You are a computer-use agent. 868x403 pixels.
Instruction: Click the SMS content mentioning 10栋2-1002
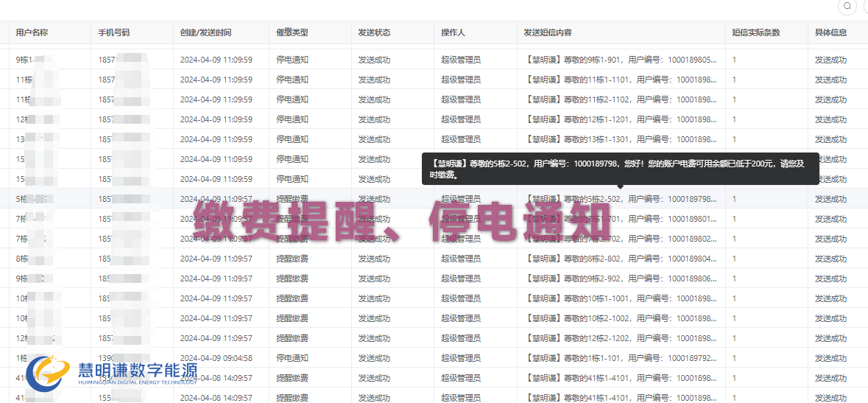[x=621, y=318]
